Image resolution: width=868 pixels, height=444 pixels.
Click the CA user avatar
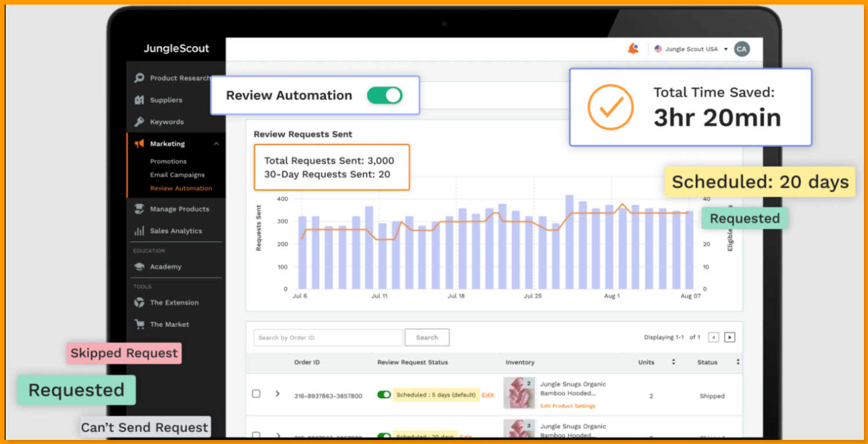(x=741, y=49)
